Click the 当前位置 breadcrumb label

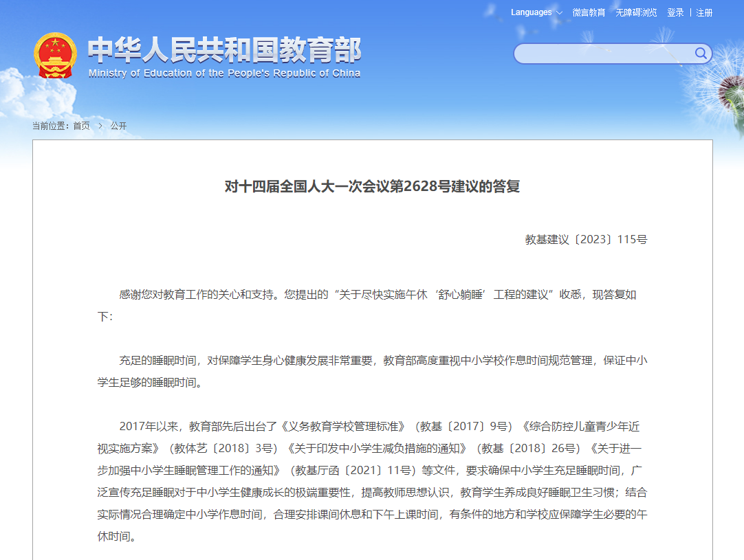click(x=50, y=126)
